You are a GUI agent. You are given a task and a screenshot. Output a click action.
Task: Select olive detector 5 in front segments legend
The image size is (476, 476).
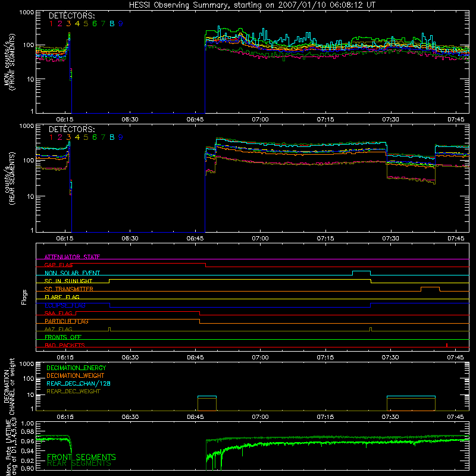pos(86,23)
